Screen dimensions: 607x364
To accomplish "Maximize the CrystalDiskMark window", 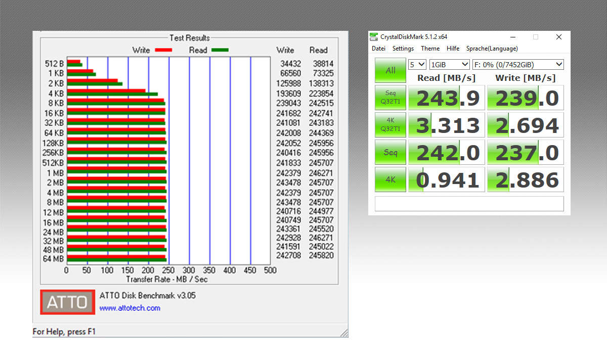I will coord(536,37).
